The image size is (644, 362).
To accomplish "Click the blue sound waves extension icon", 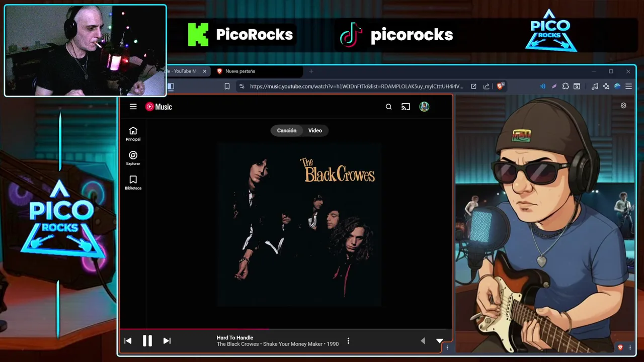I will tap(542, 86).
